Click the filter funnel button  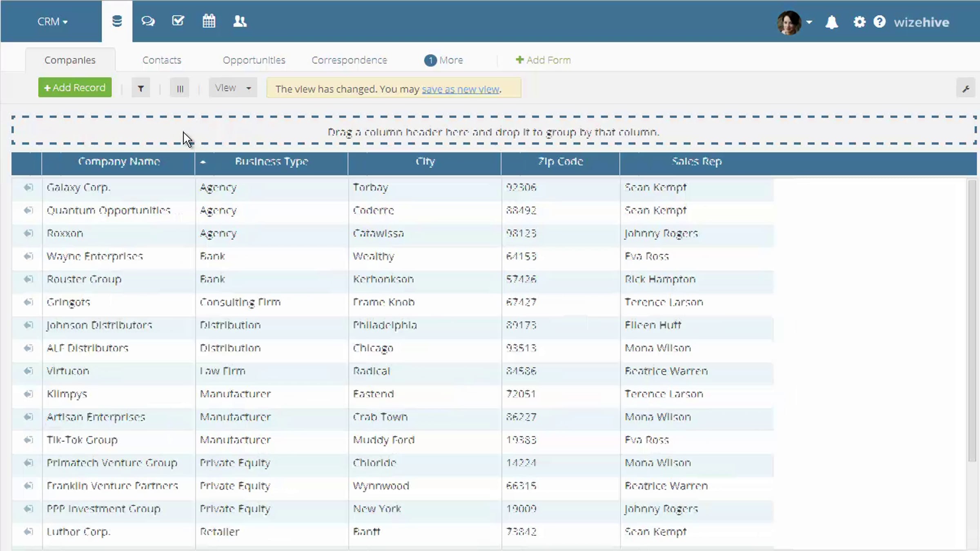[x=141, y=88]
